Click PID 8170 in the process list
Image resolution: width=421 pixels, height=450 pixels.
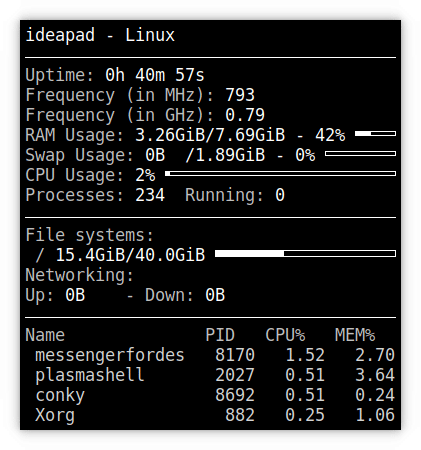(x=235, y=355)
